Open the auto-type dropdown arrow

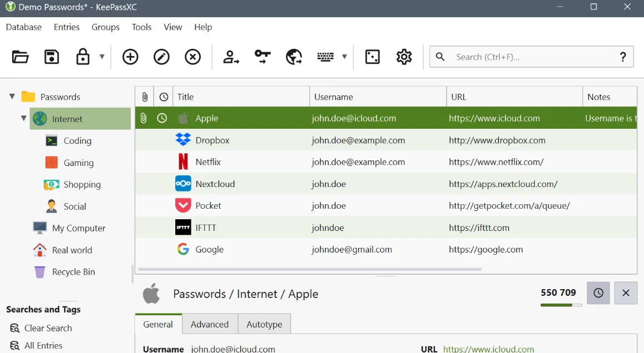tap(344, 57)
